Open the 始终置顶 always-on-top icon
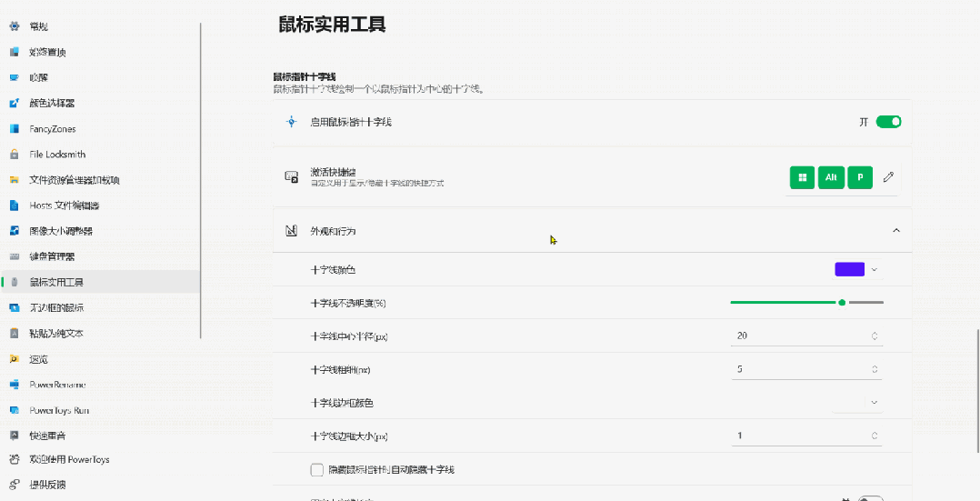980x501 pixels. [x=15, y=52]
